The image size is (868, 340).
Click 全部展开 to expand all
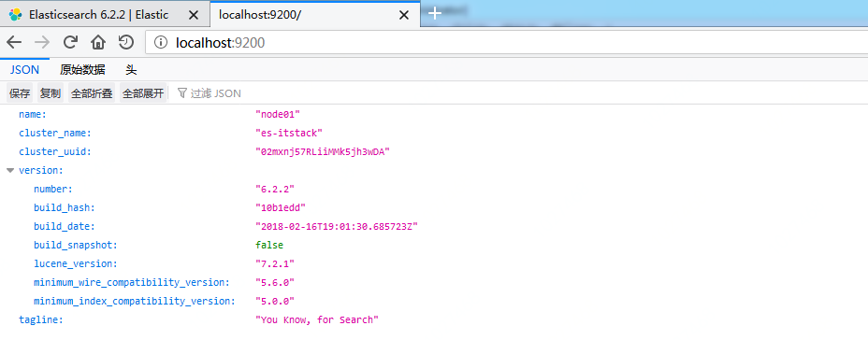point(143,92)
